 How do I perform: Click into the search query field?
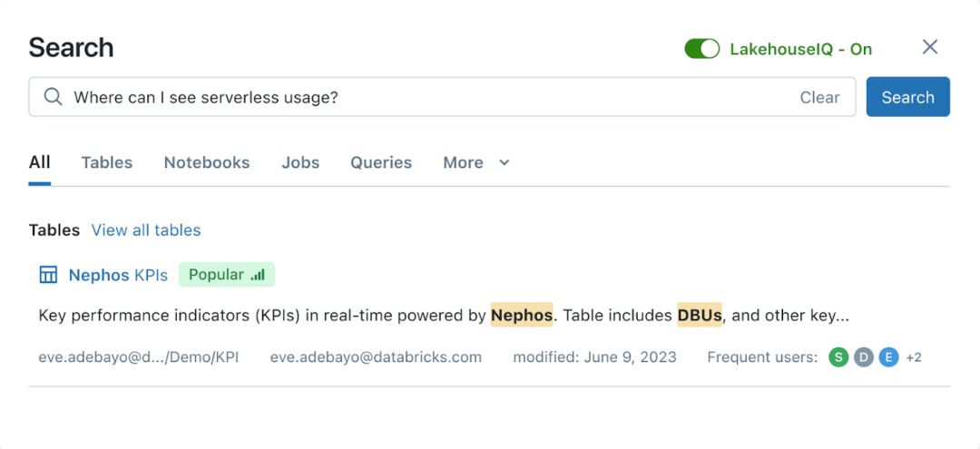coord(408,97)
